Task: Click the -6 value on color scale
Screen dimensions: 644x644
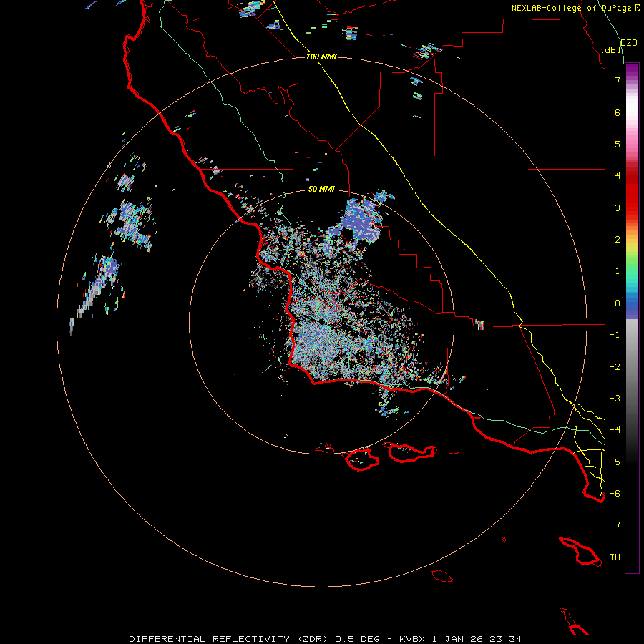Action: tap(615, 494)
